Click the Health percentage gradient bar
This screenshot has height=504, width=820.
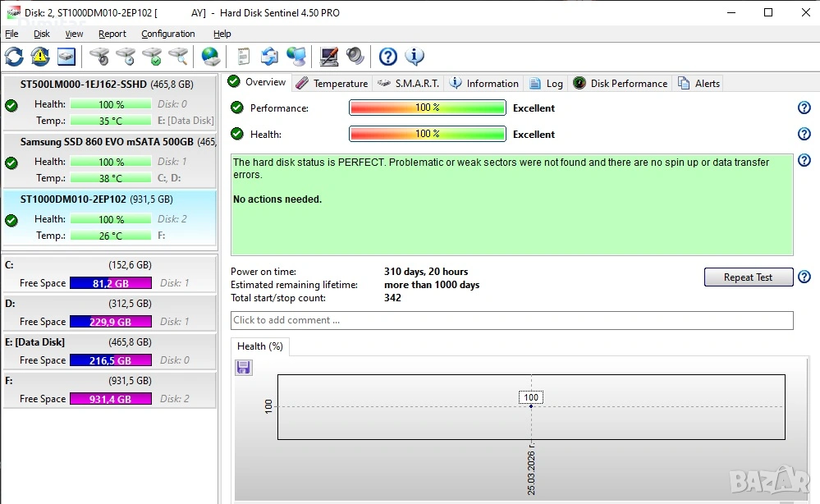pos(427,134)
